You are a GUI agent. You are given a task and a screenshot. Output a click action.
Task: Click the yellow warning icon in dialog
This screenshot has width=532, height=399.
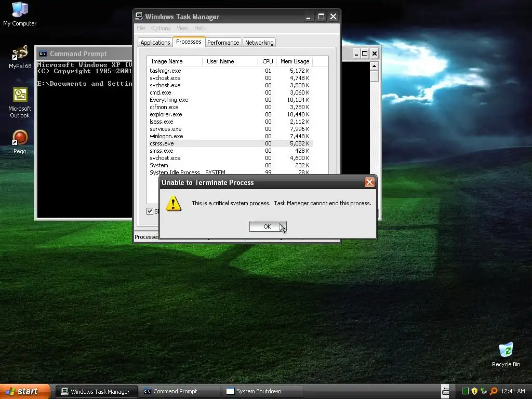[174, 203]
